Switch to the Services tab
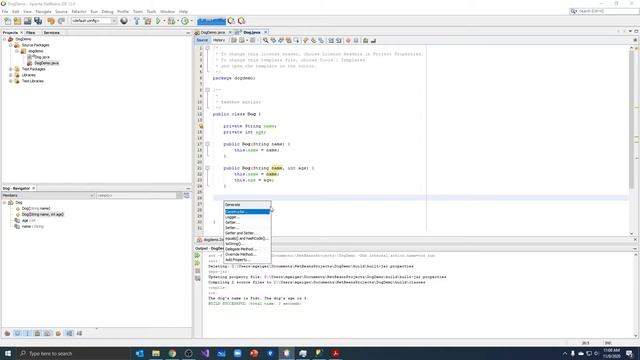 tap(51, 33)
